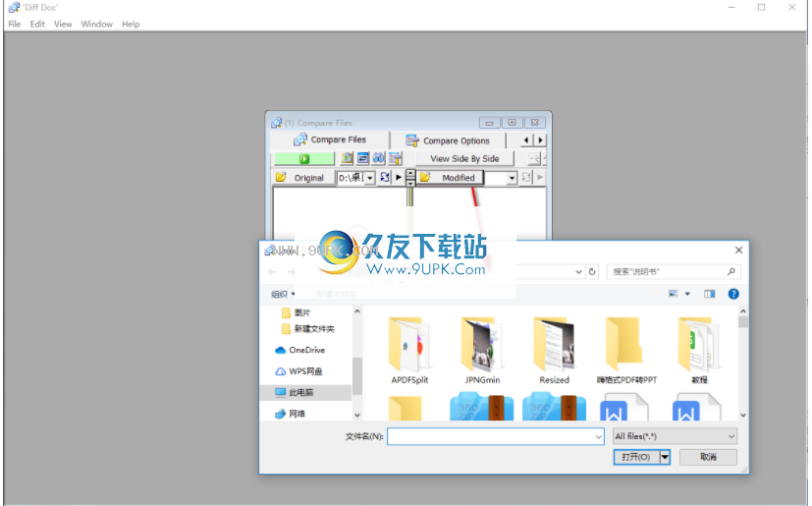This screenshot has width=812, height=506.
Task: Open the Resized folder
Action: [x=554, y=351]
